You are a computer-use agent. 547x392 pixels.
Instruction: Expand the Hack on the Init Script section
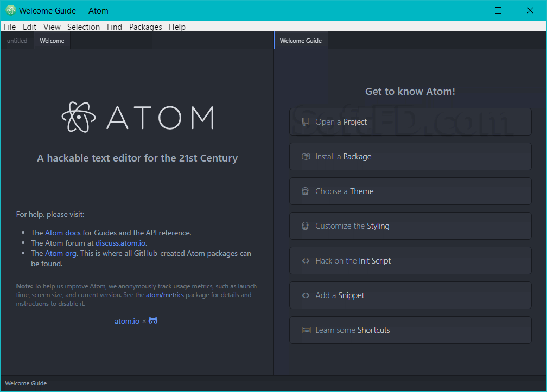pyautogui.click(x=410, y=261)
